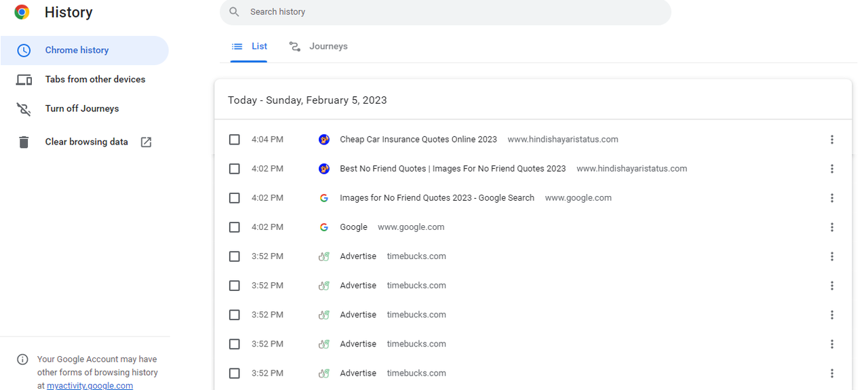Open Tabs from other devices
868x390 pixels.
tap(84, 79)
